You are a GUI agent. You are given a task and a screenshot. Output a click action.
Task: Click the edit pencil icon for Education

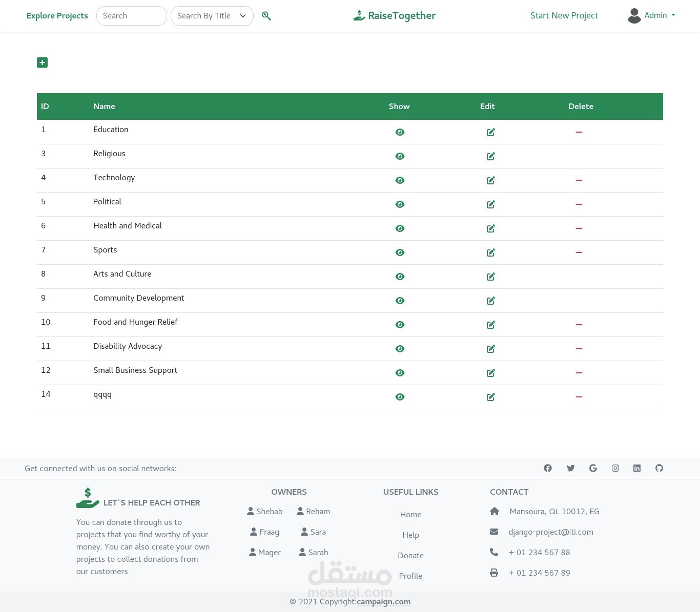tap(490, 132)
